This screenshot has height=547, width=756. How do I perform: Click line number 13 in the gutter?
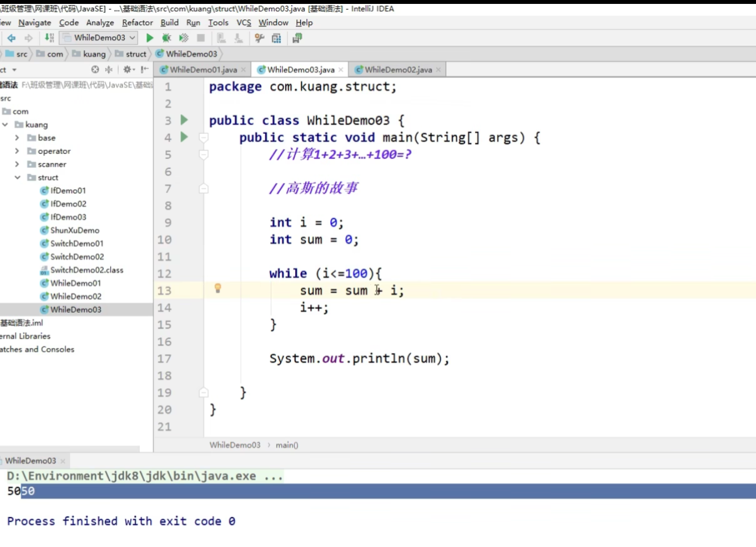point(164,291)
